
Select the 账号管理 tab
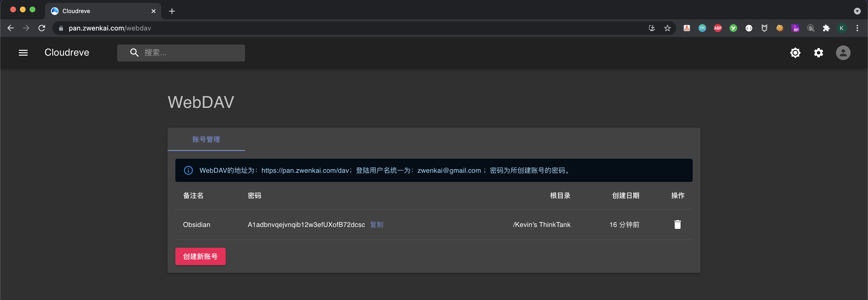point(206,139)
